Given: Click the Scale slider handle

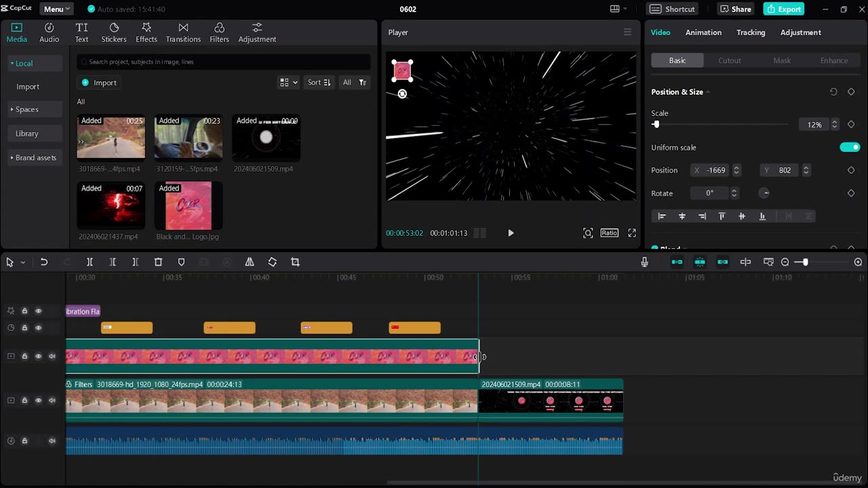Looking at the screenshot, I should coord(656,125).
